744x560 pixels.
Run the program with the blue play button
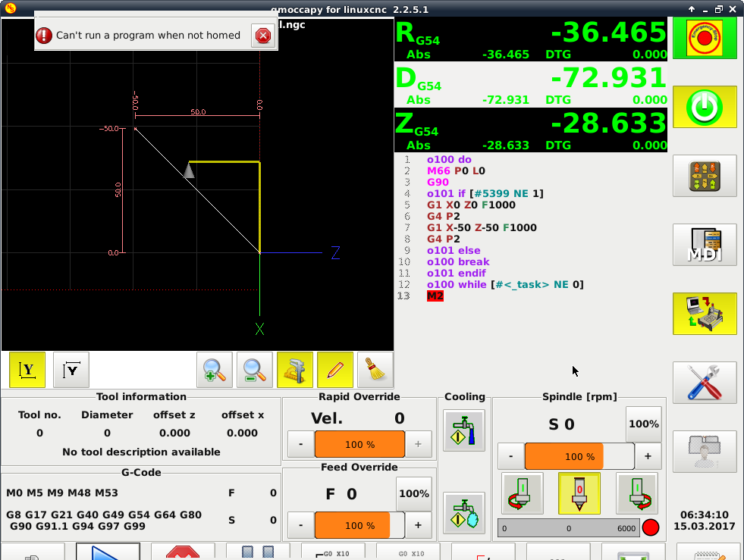pyautogui.click(x=108, y=552)
